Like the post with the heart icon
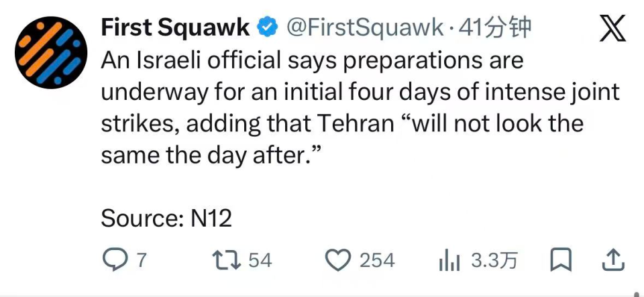The width and height of the screenshot is (644, 297). [x=339, y=260]
